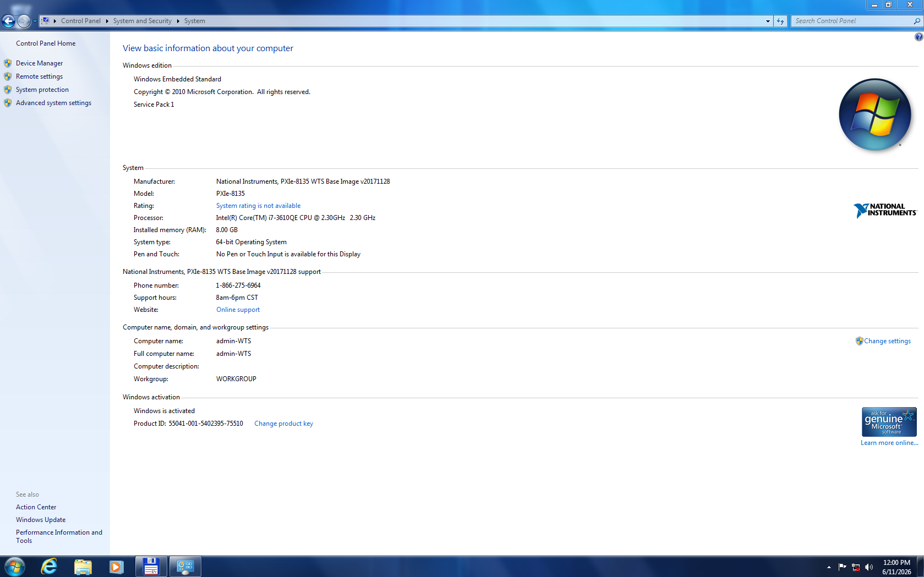Screen dimensions: 924x577
Task: Open Performance Information and Tools
Action: point(59,536)
